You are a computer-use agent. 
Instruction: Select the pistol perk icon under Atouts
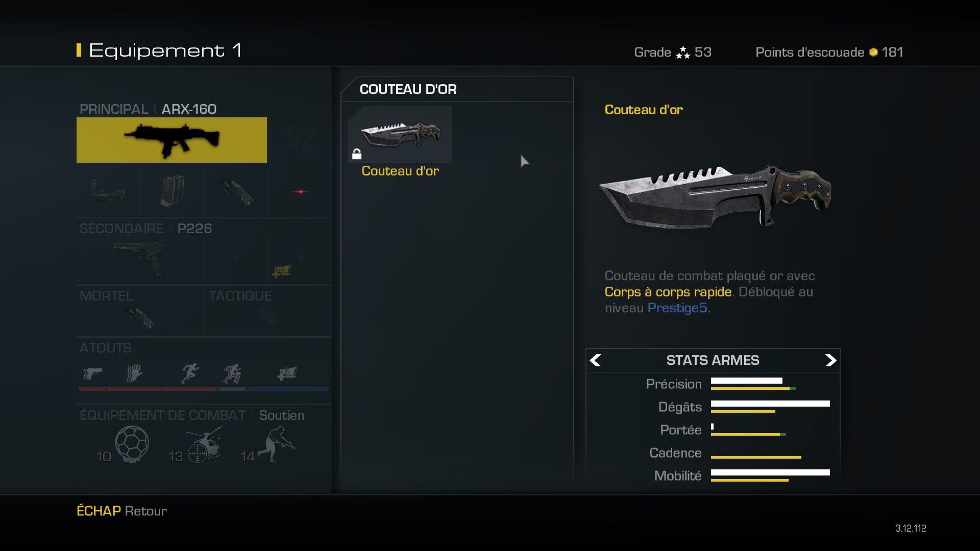[92, 374]
